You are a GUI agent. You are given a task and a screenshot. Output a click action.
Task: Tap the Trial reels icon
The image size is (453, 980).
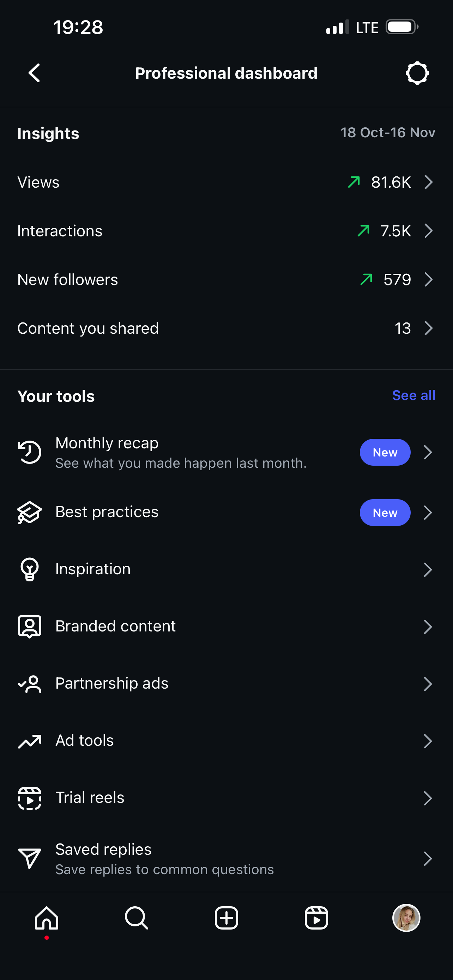point(30,798)
